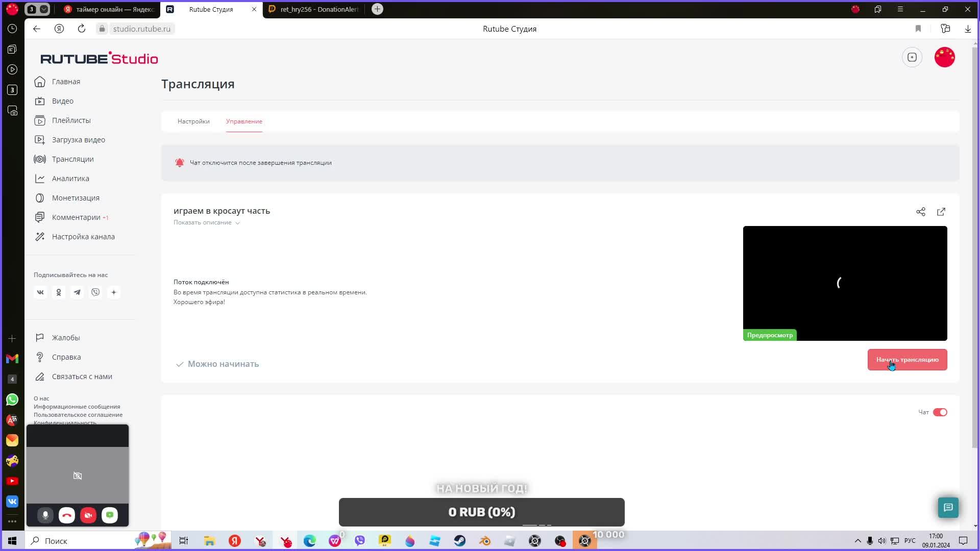
Task: Click the share icon for the stream
Action: pos(920,212)
